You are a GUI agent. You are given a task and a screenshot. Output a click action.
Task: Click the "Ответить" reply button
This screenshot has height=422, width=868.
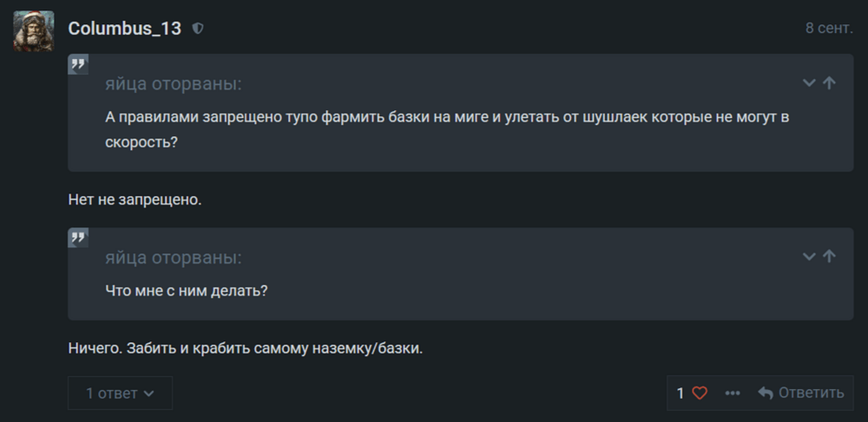(x=800, y=393)
